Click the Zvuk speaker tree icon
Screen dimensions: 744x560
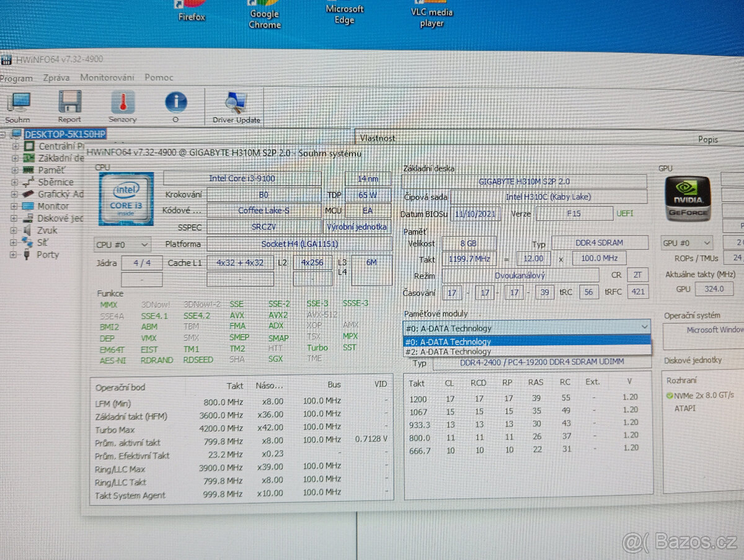(29, 230)
